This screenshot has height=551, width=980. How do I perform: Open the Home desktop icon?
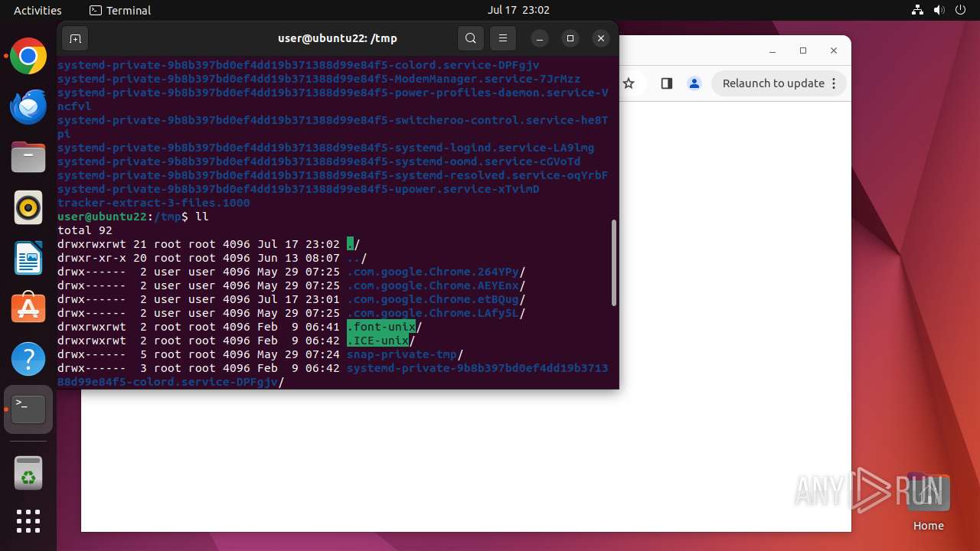(x=928, y=501)
